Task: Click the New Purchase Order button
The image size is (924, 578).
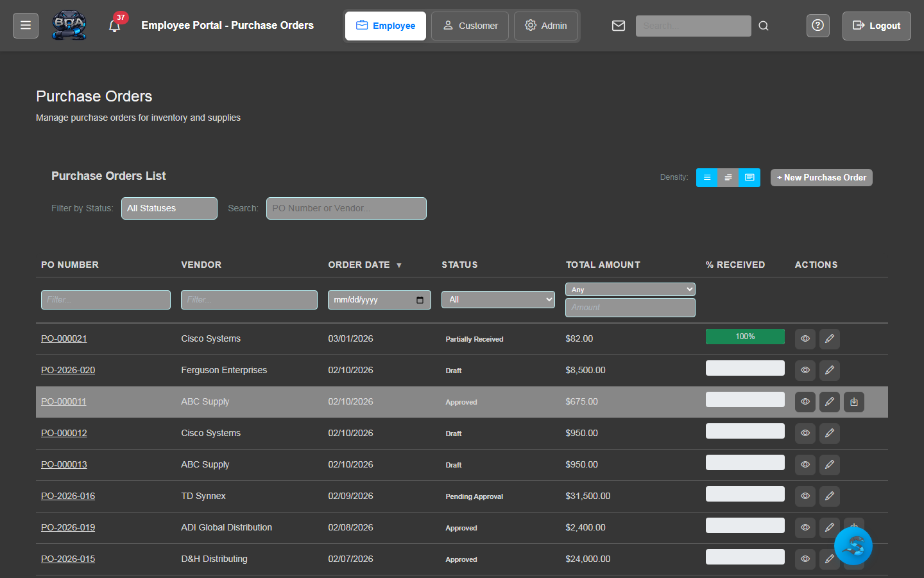Action: coord(821,177)
